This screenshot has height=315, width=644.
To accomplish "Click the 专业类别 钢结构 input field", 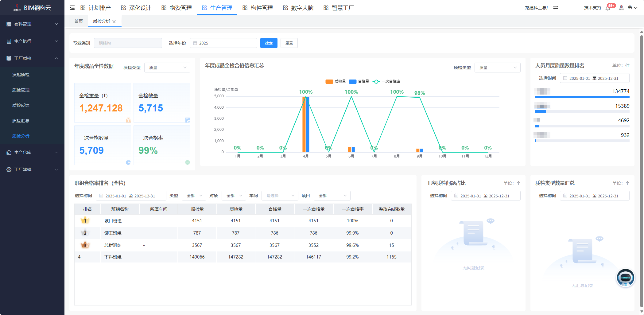I will 128,43.
